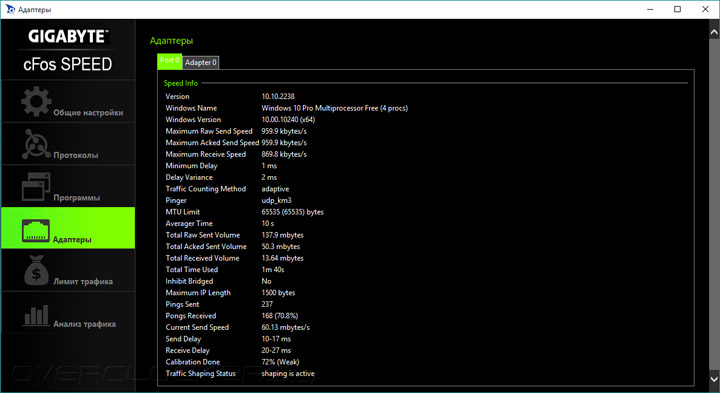Minimize the Адаптеры window
This screenshot has height=393, width=720.
pos(650,9)
